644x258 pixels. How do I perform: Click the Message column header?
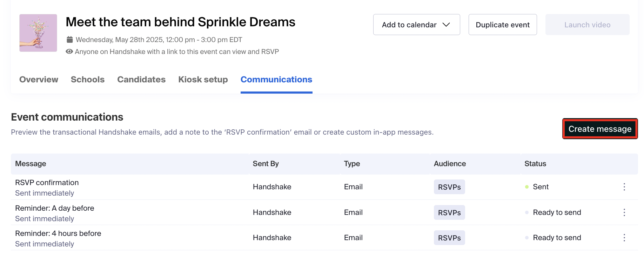tap(31, 164)
